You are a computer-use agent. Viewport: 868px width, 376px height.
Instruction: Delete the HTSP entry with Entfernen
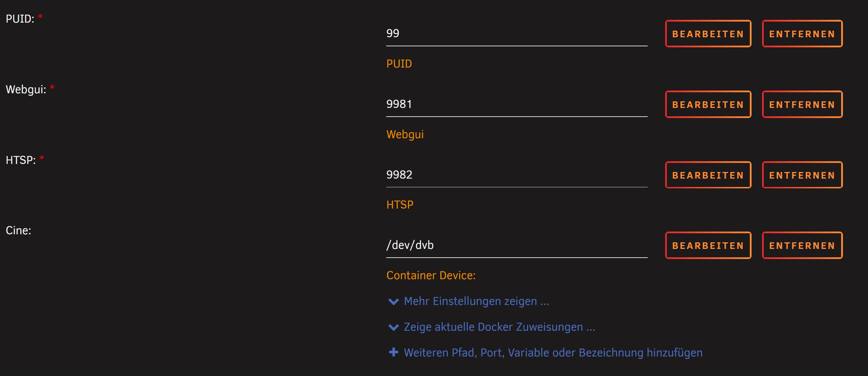[x=802, y=175]
